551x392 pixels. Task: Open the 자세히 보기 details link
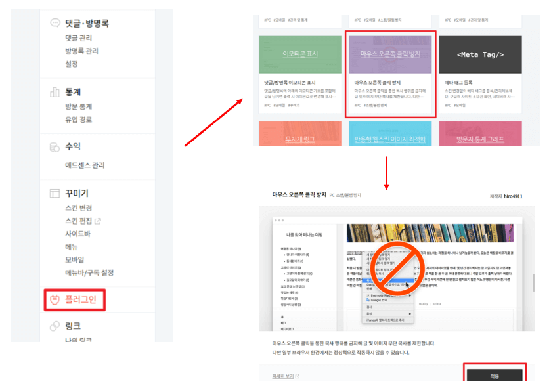click(282, 374)
